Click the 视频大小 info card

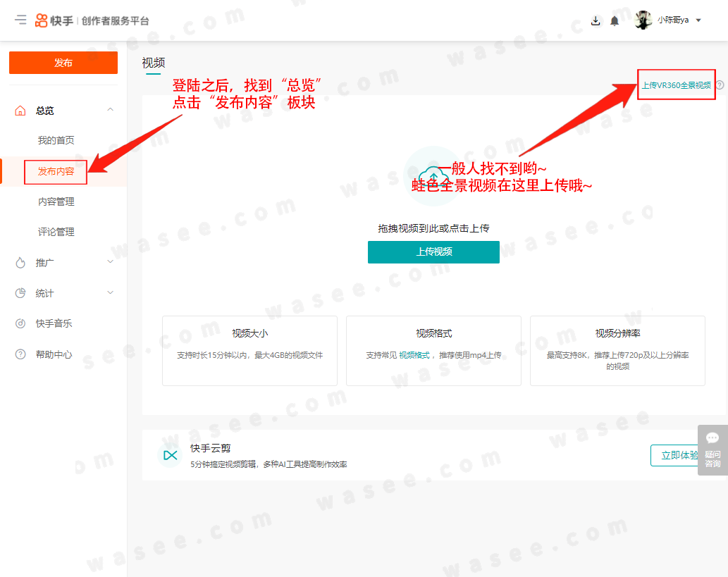click(x=249, y=350)
